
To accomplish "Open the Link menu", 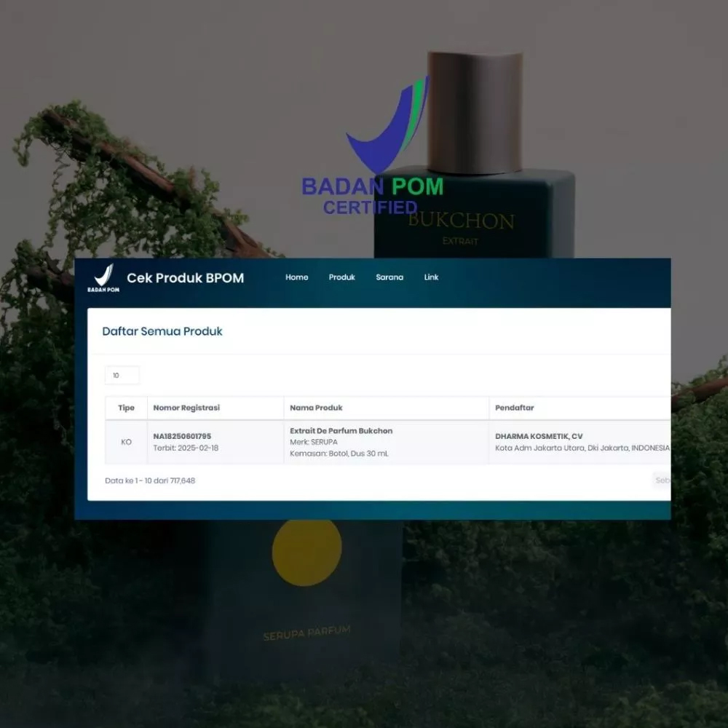I will tap(431, 277).
